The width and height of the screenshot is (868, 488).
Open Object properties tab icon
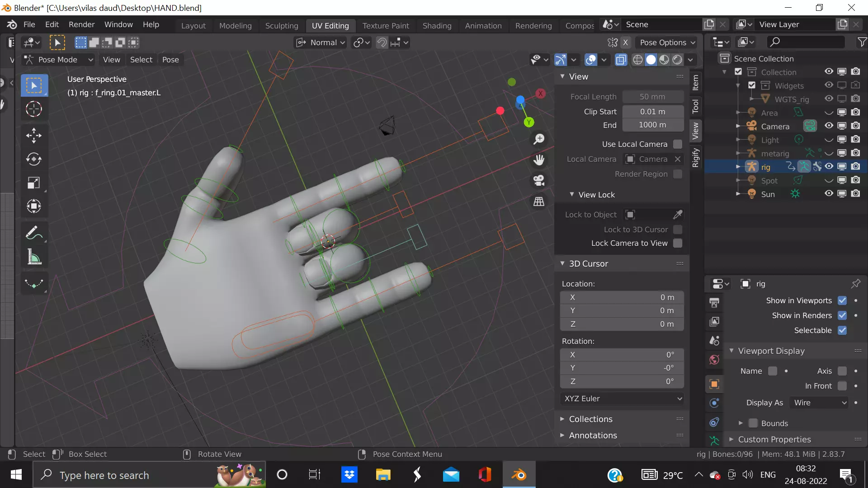pos(714,384)
